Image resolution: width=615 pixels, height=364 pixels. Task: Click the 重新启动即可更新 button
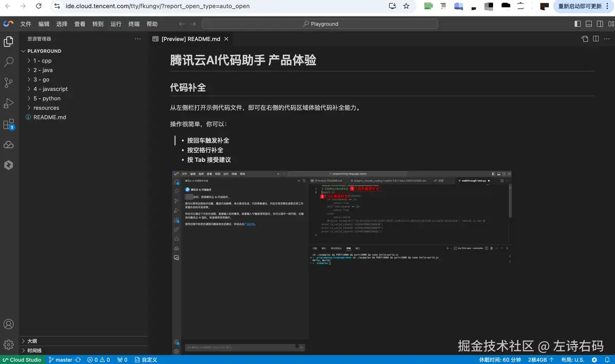click(581, 7)
